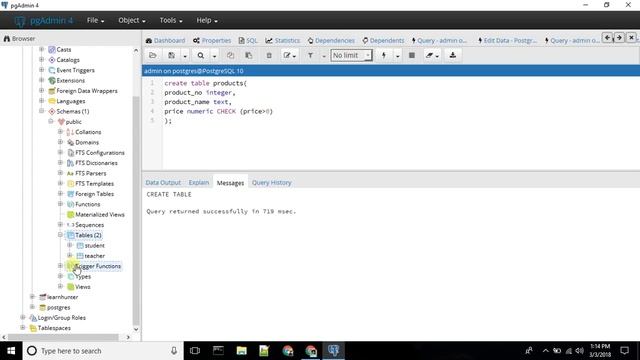This screenshot has width=640, height=360.
Task: Open the File menu
Action: [95, 20]
